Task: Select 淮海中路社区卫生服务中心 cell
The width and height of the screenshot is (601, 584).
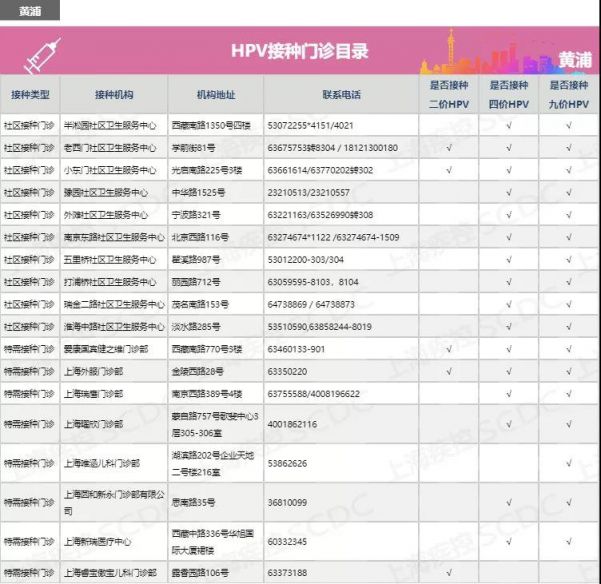Action: (114, 326)
